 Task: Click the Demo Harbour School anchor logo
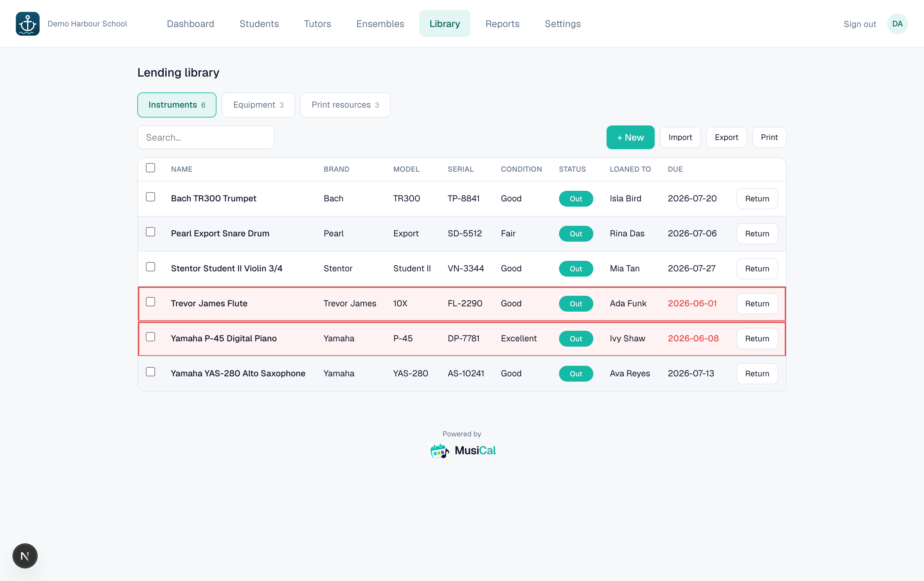(x=28, y=24)
